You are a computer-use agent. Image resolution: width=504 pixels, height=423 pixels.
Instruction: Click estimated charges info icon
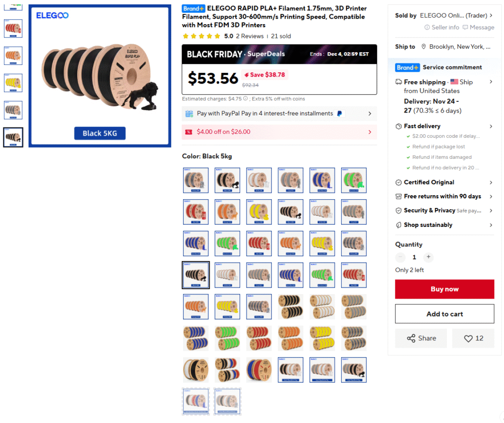[246, 98]
